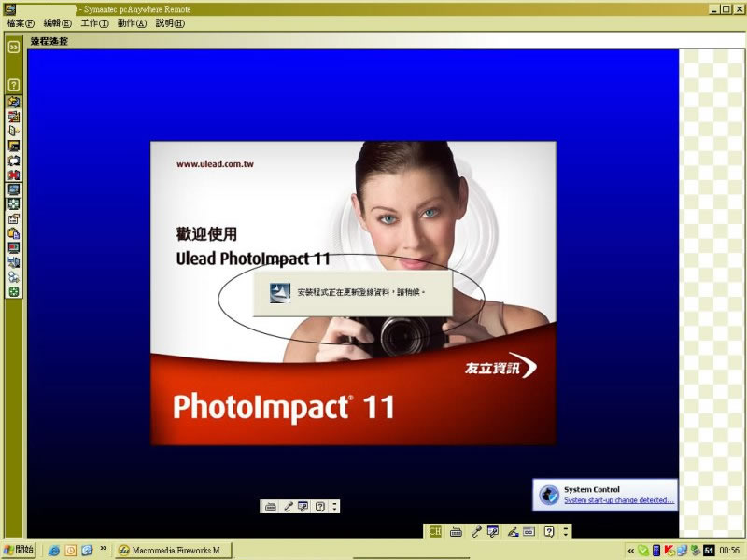Launch Internet Explorer from quick launch

click(x=54, y=551)
